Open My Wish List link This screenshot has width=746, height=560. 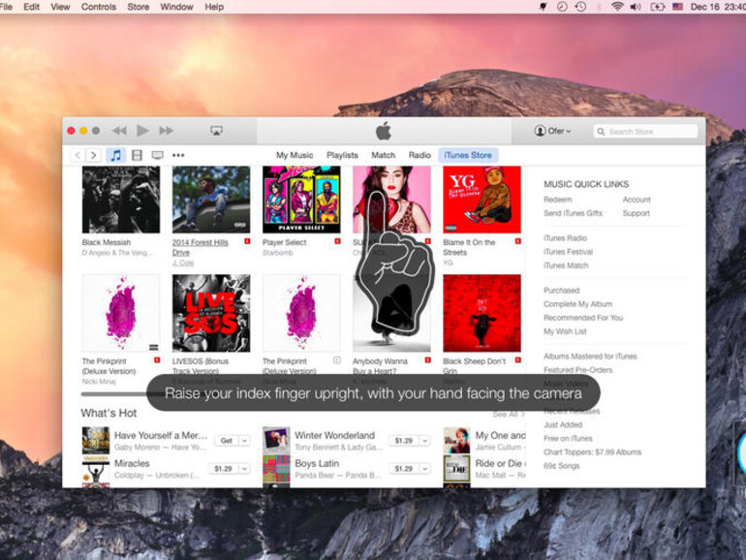(565, 331)
